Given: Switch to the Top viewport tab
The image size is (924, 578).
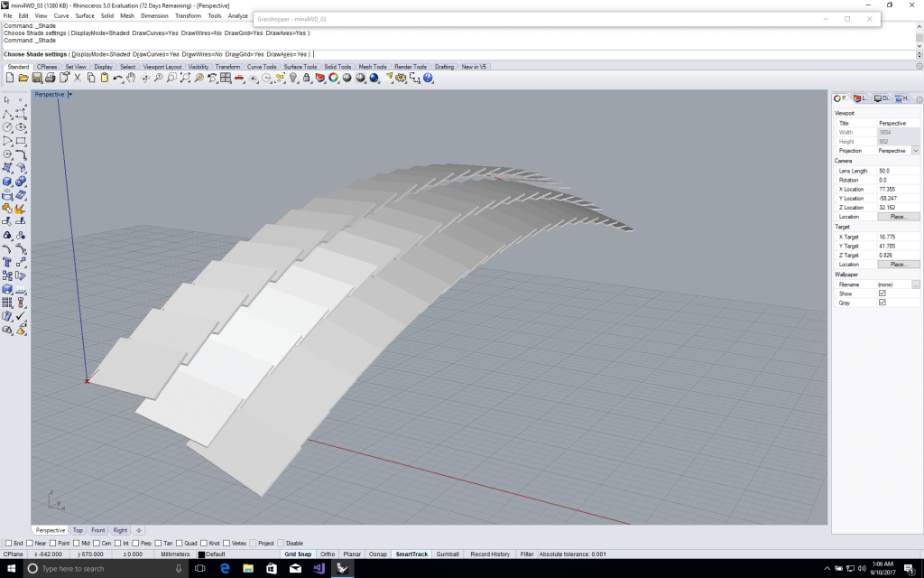Looking at the screenshot, I should (78, 530).
